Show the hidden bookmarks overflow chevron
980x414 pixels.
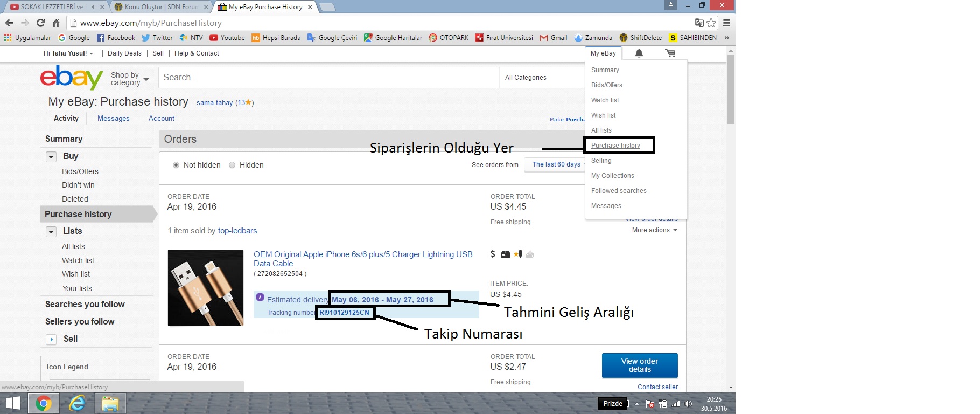pyautogui.click(x=727, y=38)
